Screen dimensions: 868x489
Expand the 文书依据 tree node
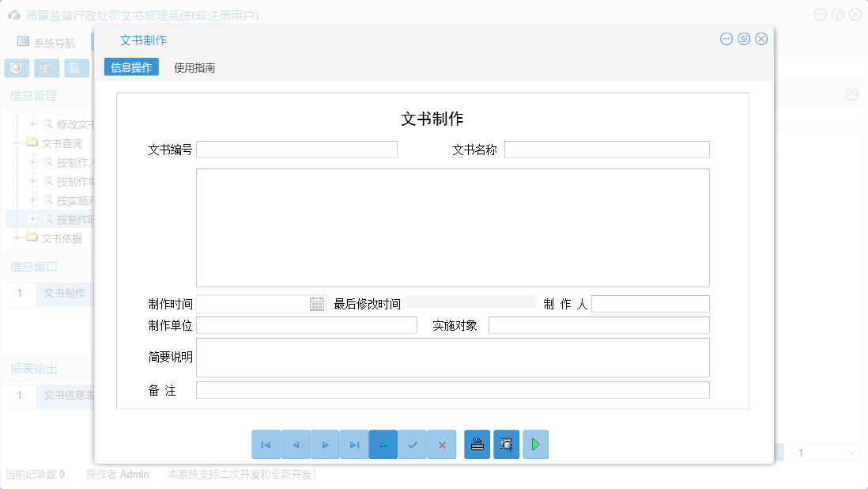click(x=16, y=237)
